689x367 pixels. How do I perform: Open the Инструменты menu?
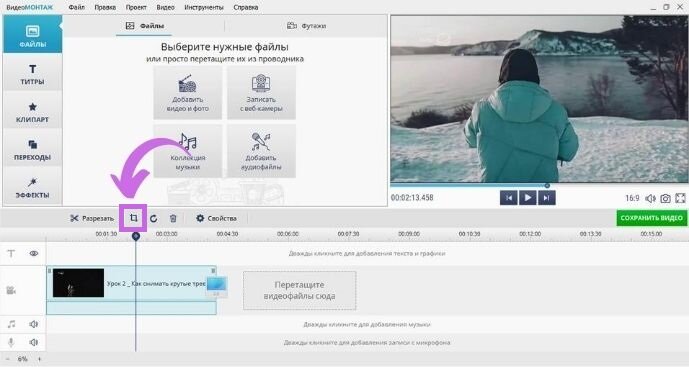204,7
